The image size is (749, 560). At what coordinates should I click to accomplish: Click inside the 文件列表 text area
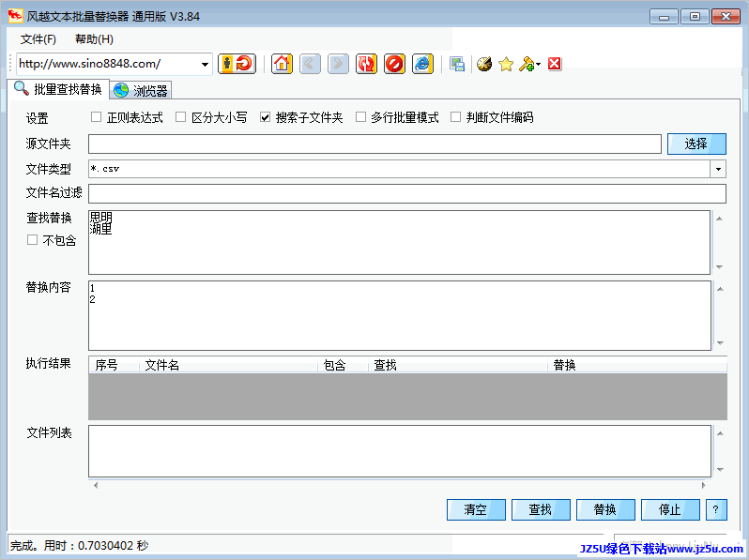(x=400, y=451)
